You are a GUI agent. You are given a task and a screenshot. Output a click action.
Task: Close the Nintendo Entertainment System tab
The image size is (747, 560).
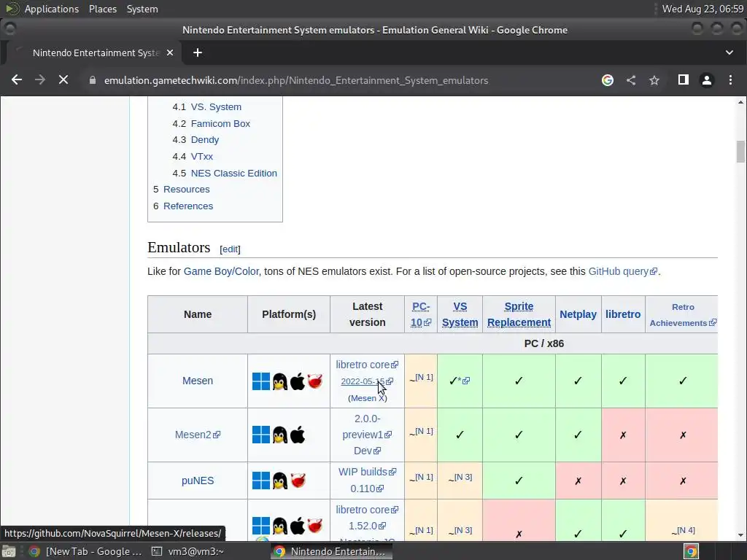coord(169,52)
